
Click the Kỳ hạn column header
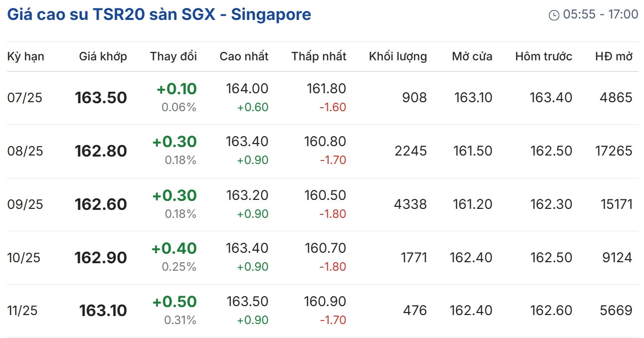[25, 56]
